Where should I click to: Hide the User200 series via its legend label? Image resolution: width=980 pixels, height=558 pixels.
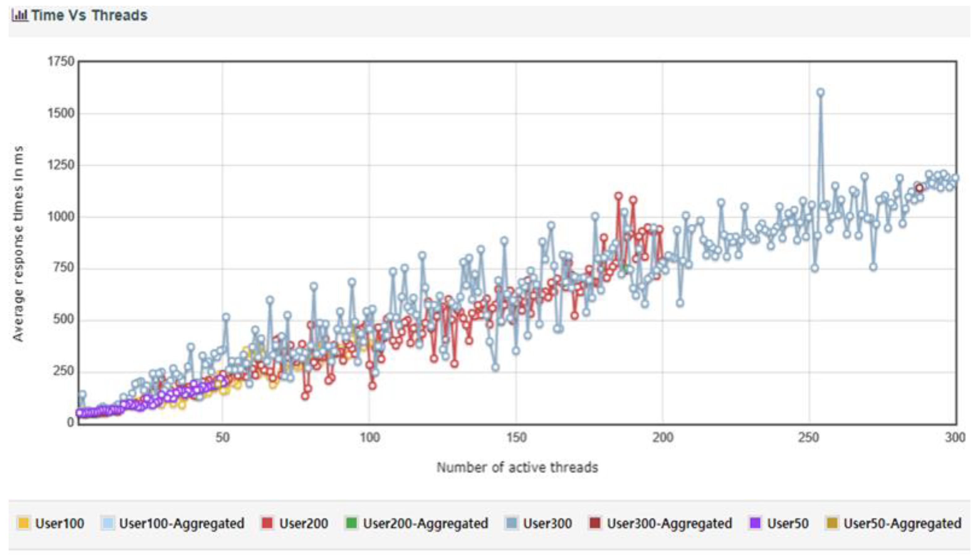[x=303, y=523]
